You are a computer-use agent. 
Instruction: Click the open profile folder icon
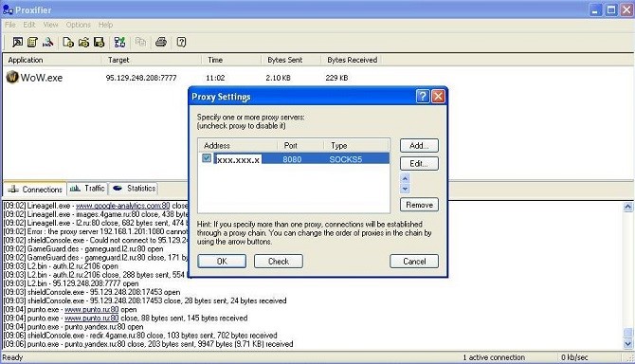(x=83, y=42)
